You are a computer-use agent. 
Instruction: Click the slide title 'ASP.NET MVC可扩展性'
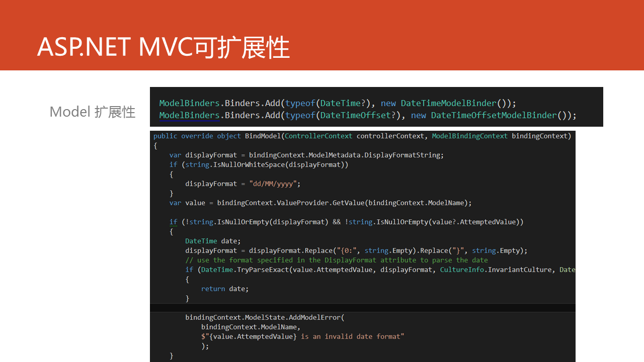coord(163,48)
